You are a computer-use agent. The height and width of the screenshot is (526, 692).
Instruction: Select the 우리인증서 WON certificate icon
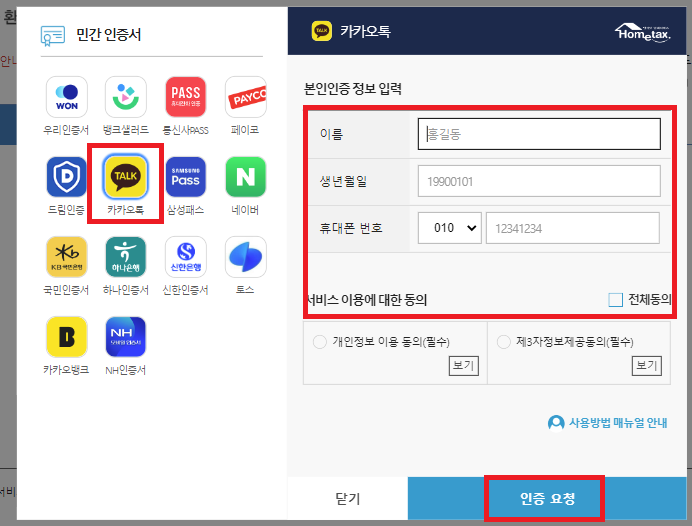[67, 97]
